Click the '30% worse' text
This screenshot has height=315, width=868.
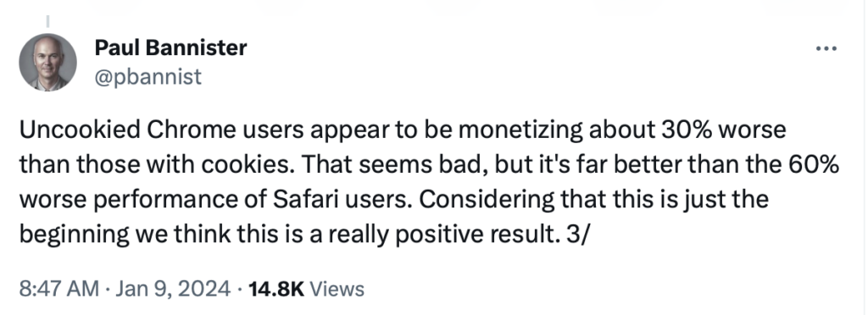coord(724,131)
